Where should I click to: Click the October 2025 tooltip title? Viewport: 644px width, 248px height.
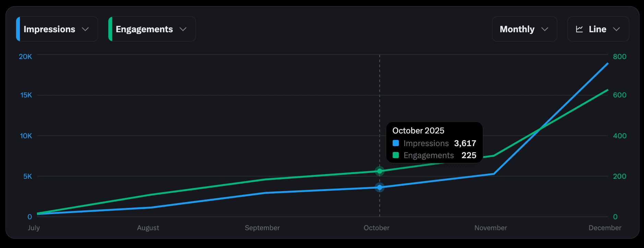(x=418, y=131)
